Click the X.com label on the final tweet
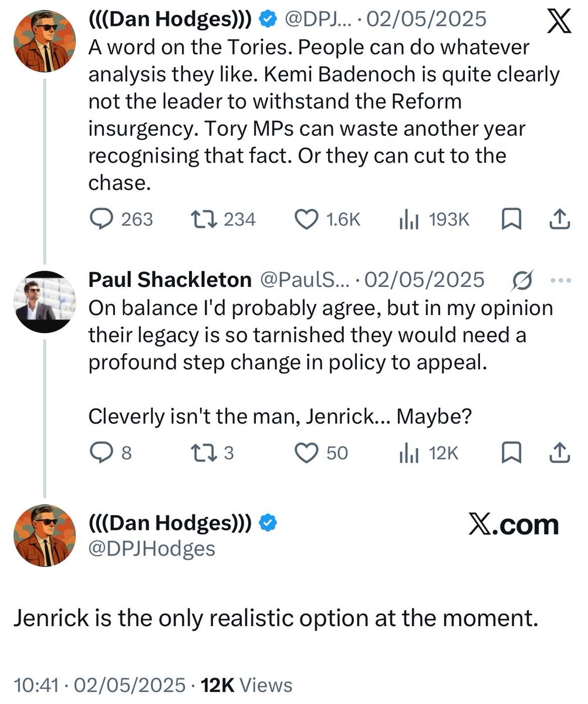Viewport: 588px width, 704px height. (513, 524)
